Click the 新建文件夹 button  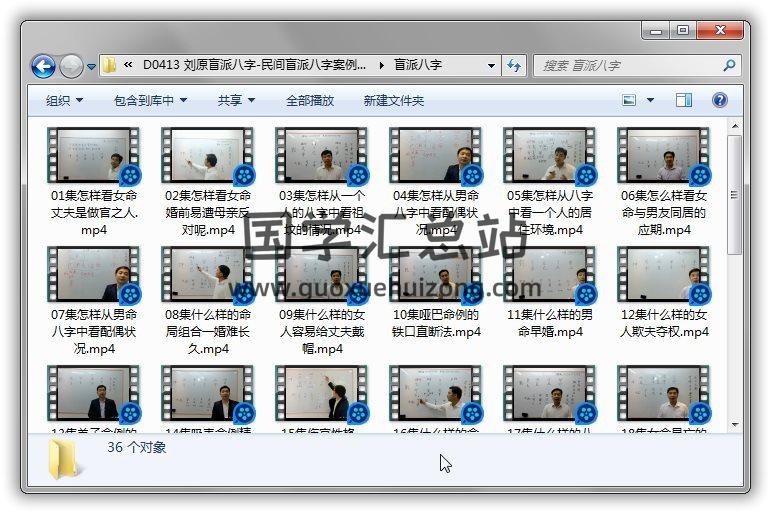coord(393,101)
